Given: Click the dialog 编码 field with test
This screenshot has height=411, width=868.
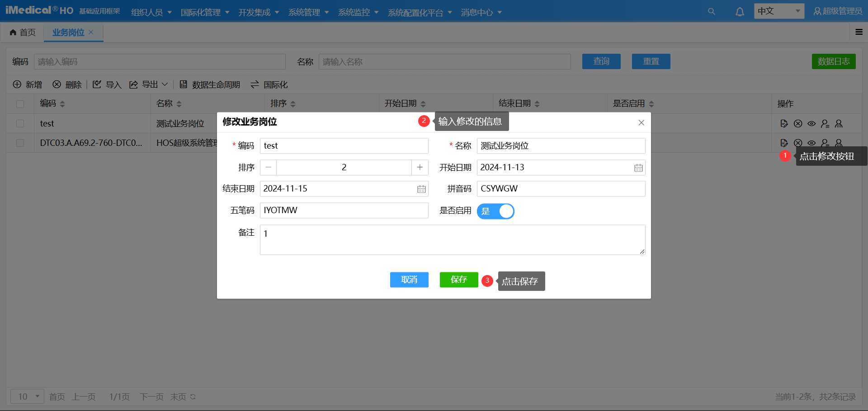Looking at the screenshot, I should tap(344, 146).
